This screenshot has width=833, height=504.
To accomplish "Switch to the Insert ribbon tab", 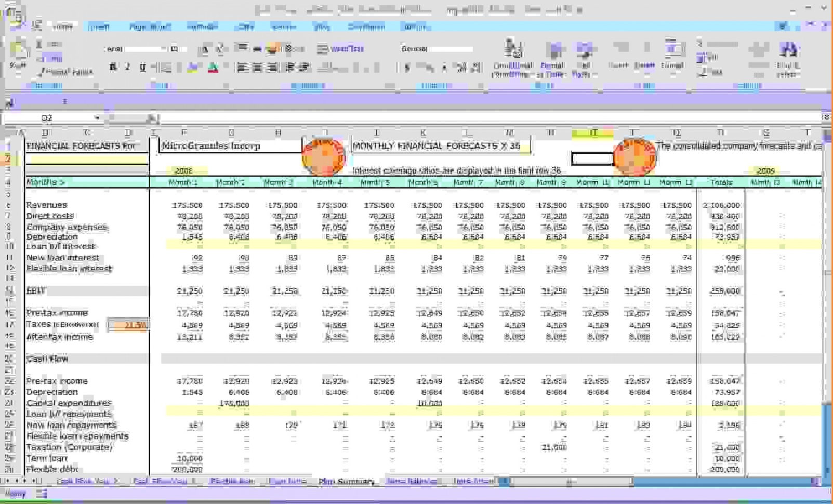I will pyautogui.click(x=100, y=26).
